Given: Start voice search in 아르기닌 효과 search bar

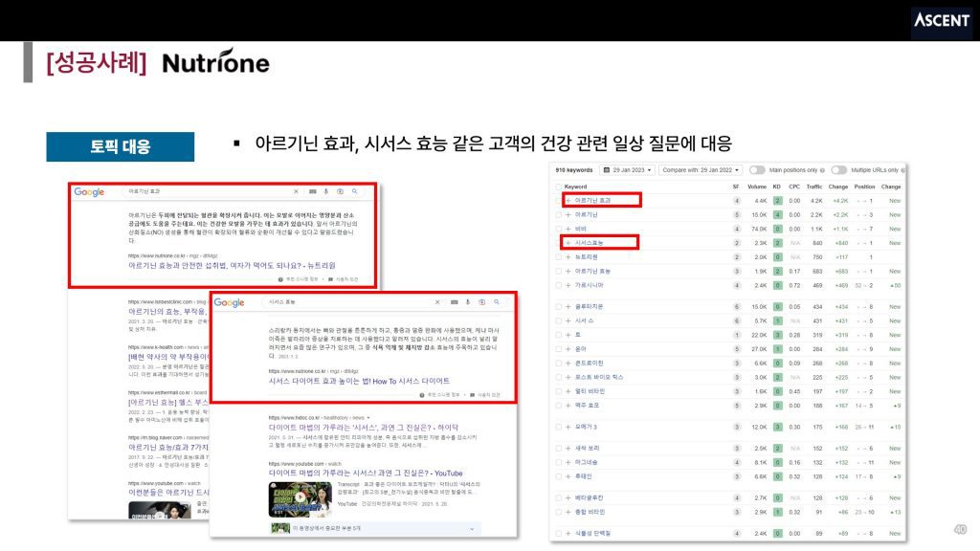Looking at the screenshot, I should [x=325, y=191].
